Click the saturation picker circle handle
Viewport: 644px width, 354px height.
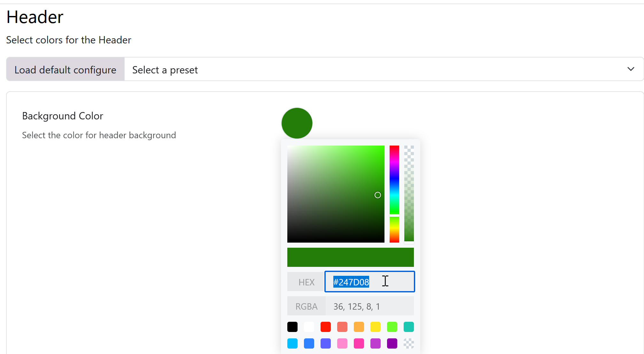377,195
